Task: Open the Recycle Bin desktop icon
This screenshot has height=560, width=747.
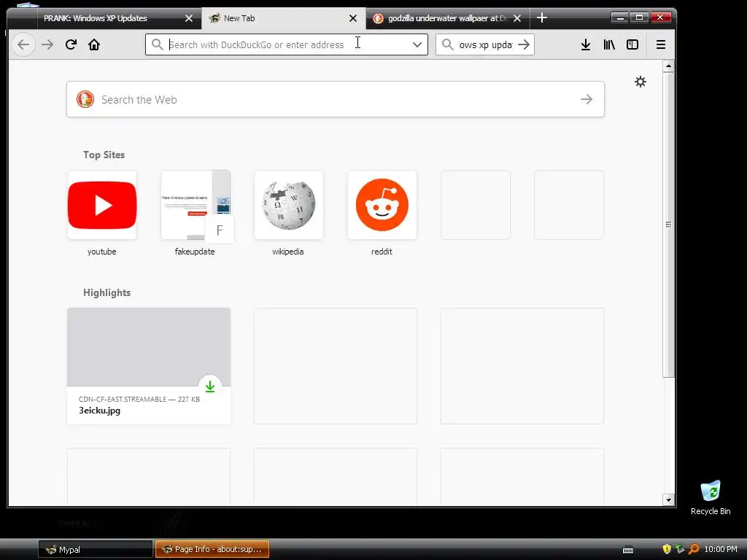Action: point(711,498)
